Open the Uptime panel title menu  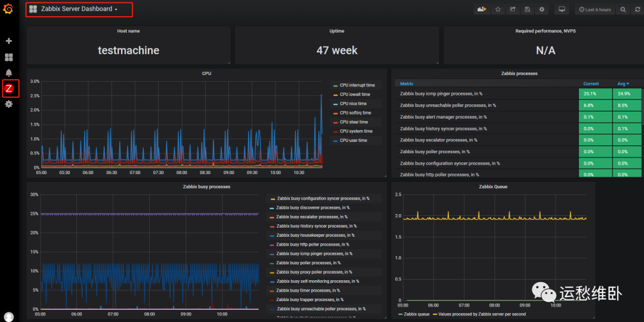point(337,31)
